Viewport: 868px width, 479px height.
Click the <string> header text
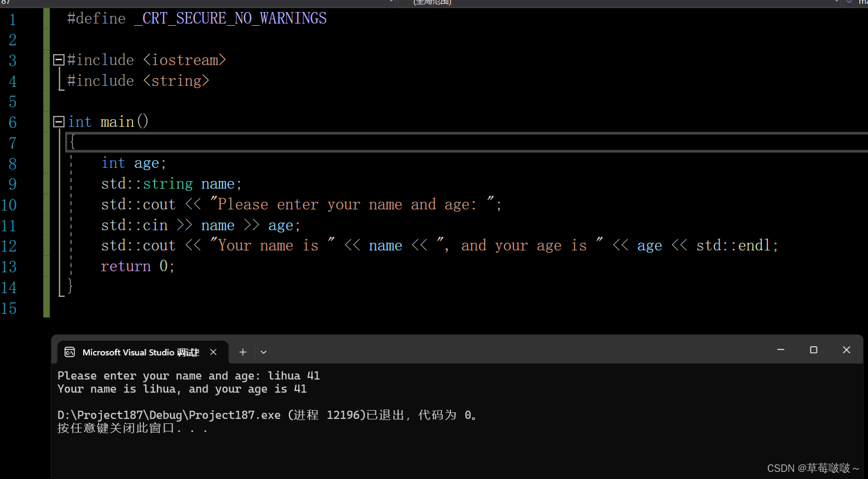point(176,80)
